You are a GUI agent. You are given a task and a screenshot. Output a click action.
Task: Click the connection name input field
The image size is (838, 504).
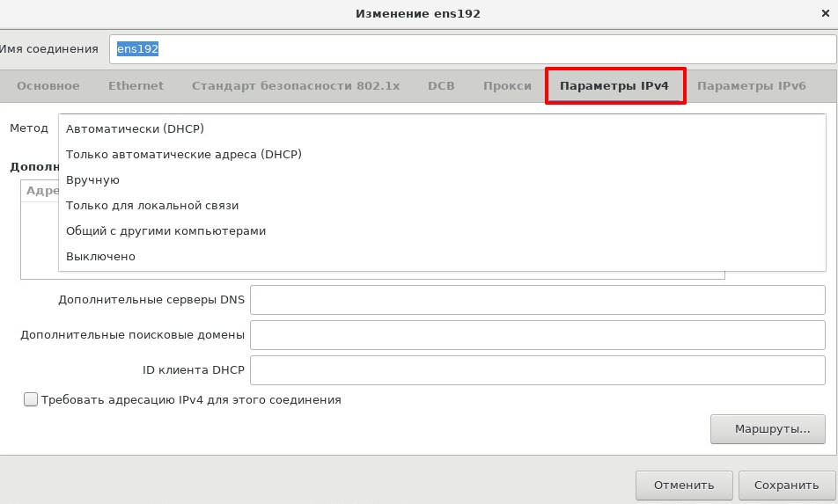[473, 49]
